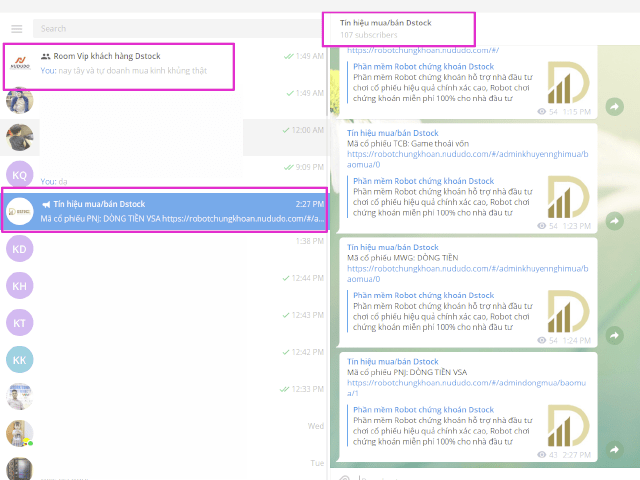Open the second chat timestamped 1:49 AM
640x480 pixels.
[x=163, y=100]
